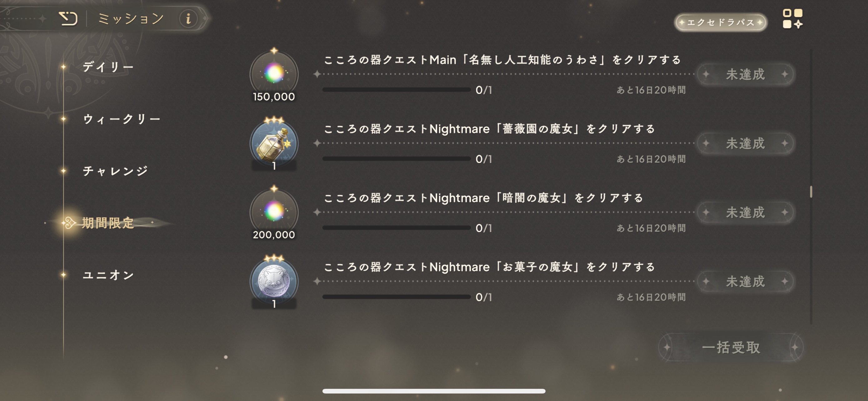Switch to the チャレンジ tab
This screenshot has height=401, width=868.
click(x=115, y=171)
